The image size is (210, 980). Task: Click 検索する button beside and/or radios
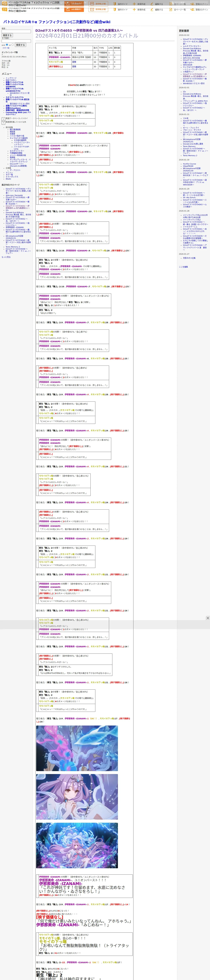pos(21,45)
